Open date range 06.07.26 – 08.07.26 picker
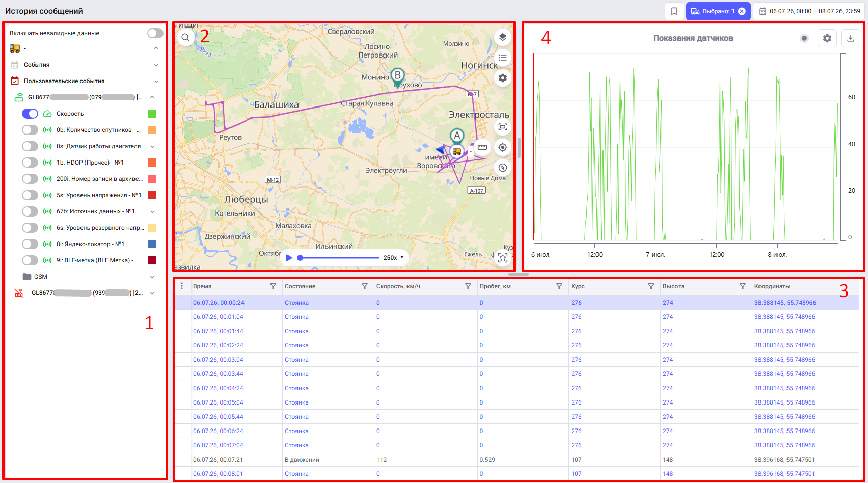The height and width of the screenshot is (483, 868). pos(809,11)
